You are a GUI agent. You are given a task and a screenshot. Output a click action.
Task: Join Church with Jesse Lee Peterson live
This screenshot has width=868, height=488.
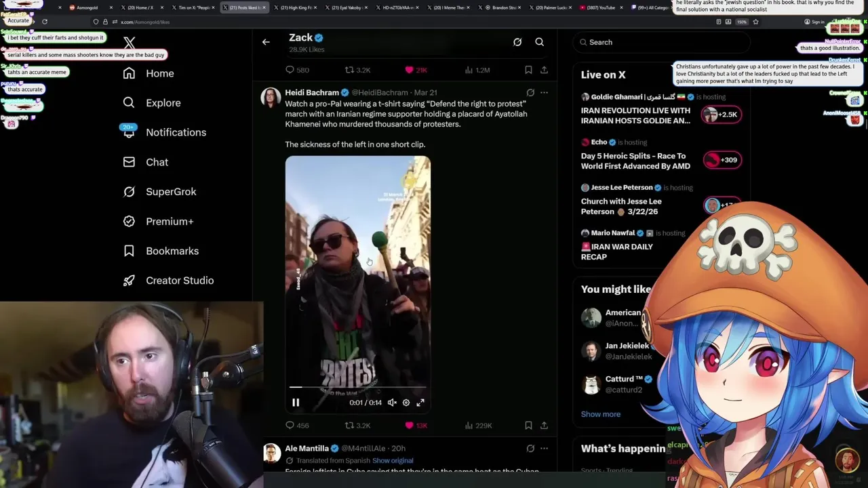(621, 206)
